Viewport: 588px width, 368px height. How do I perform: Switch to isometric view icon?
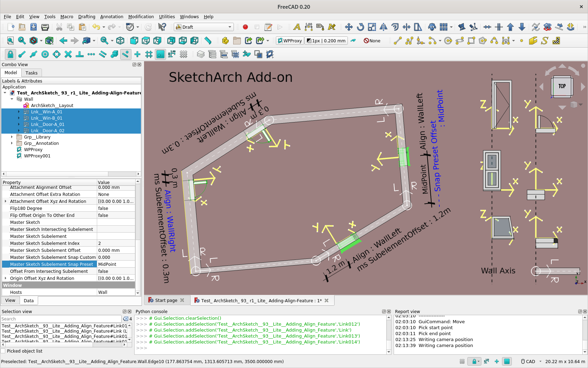click(x=120, y=41)
